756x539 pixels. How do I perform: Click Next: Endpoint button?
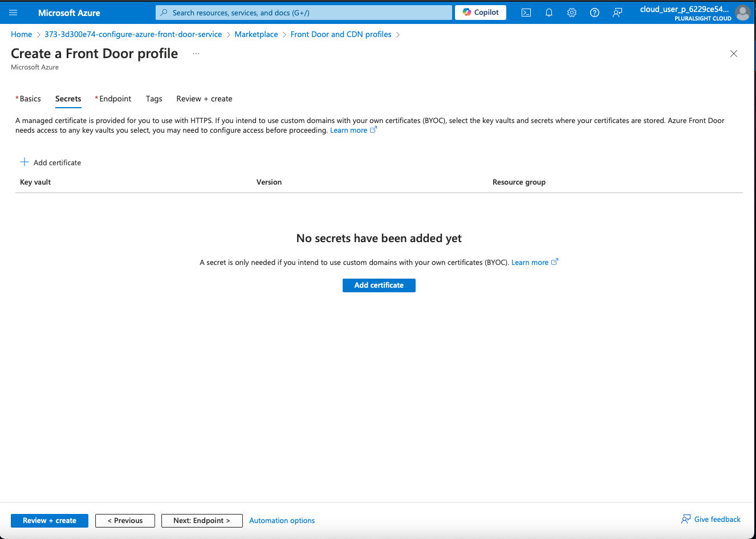point(202,521)
